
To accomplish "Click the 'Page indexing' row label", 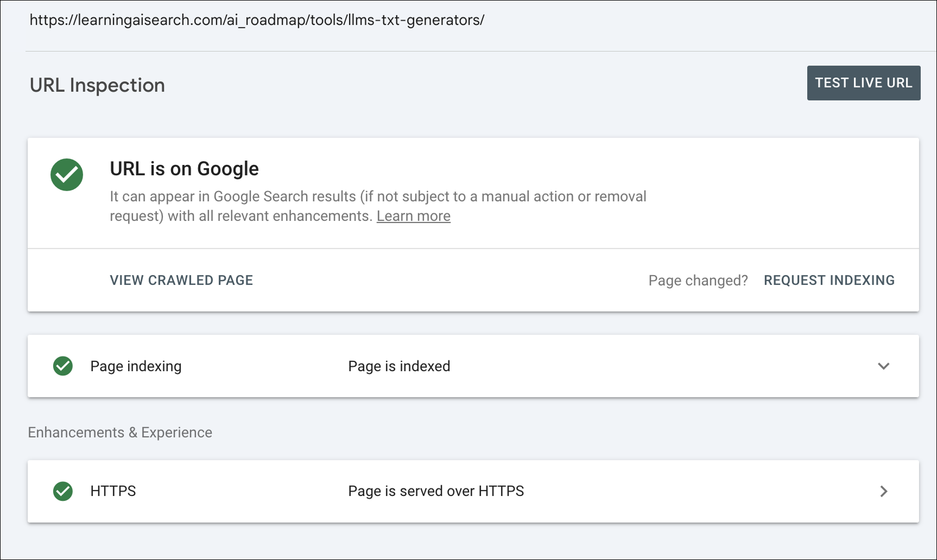I will (x=136, y=366).
